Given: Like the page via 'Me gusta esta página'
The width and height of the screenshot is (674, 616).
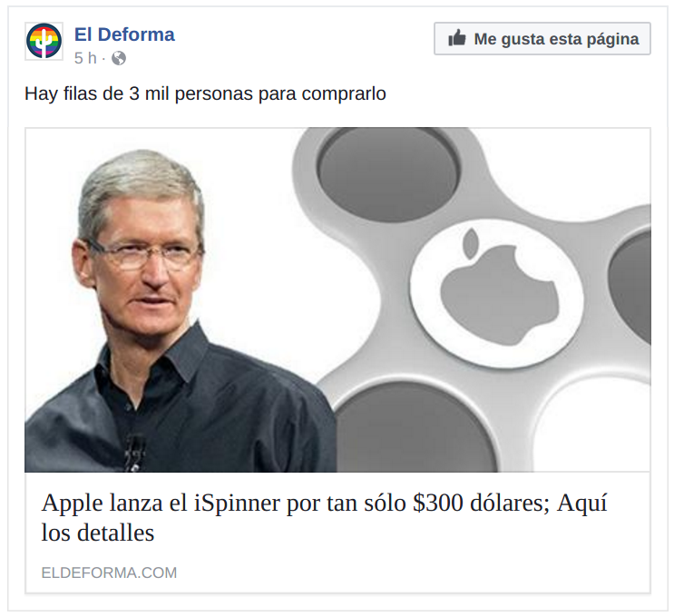Looking at the screenshot, I should (x=542, y=38).
